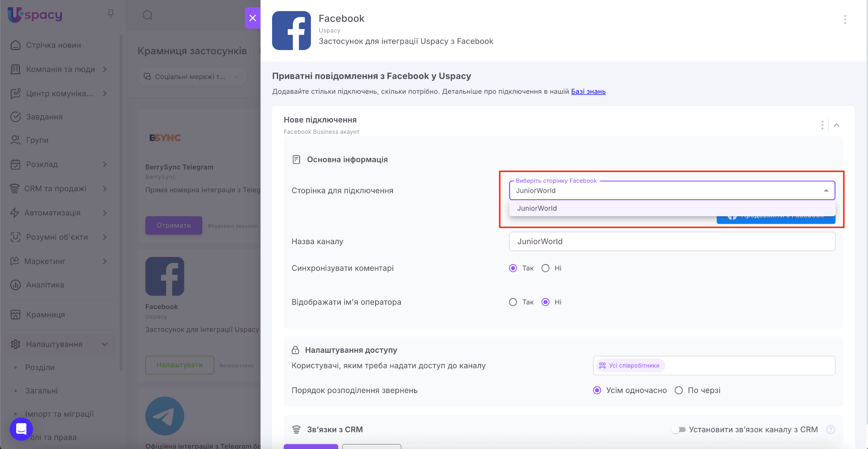Open the Базі знань link
Viewport: 868px width, 449px height.
(588, 92)
